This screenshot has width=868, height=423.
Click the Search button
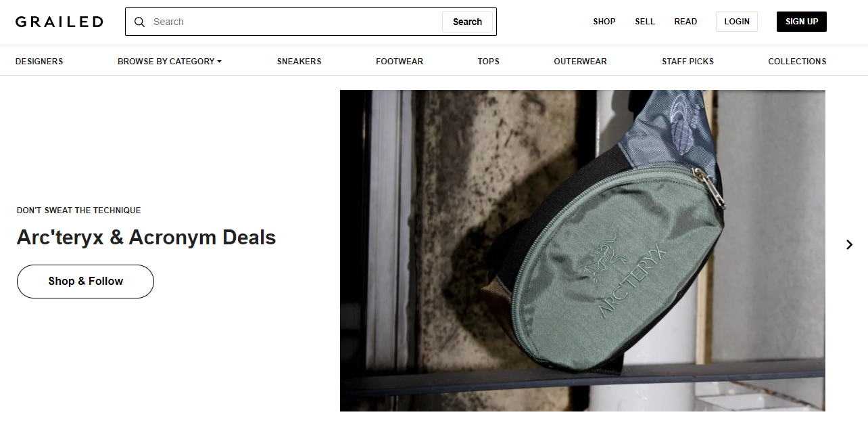467,22
